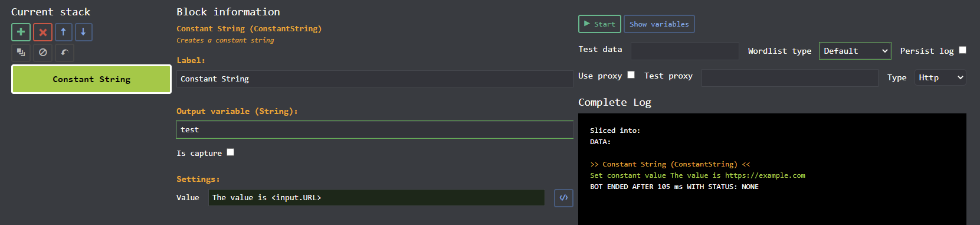The width and height of the screenshot is (980, 225).
Task: Clone the selected block using the duplicate icon
Action: tap(21, 53)
